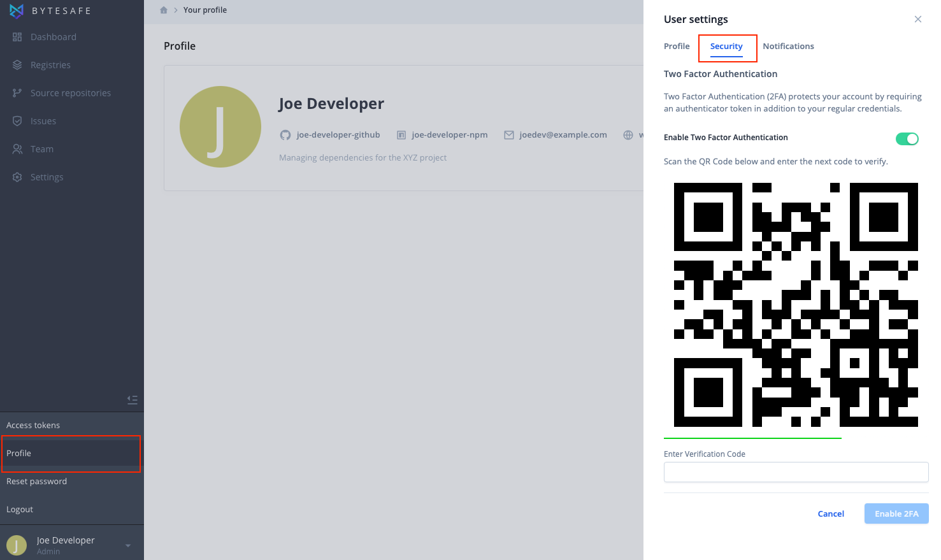The image size is (941, 560).
Task: Close the User settings panel
Action: coord(918,19)
